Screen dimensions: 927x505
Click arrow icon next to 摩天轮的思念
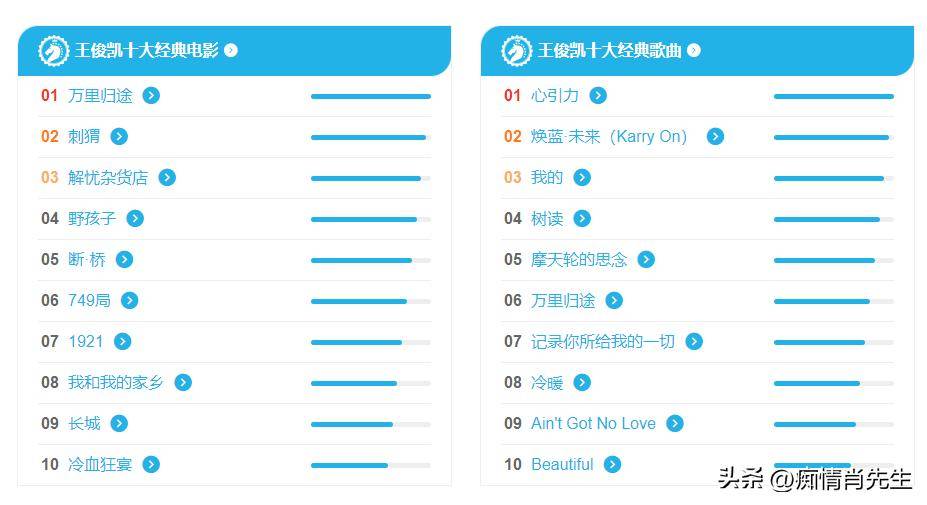(x=646, y=260)
